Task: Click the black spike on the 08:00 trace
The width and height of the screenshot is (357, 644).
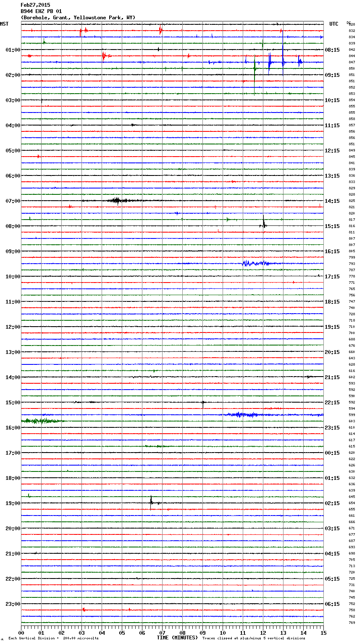Action: [x=263, y=222]
